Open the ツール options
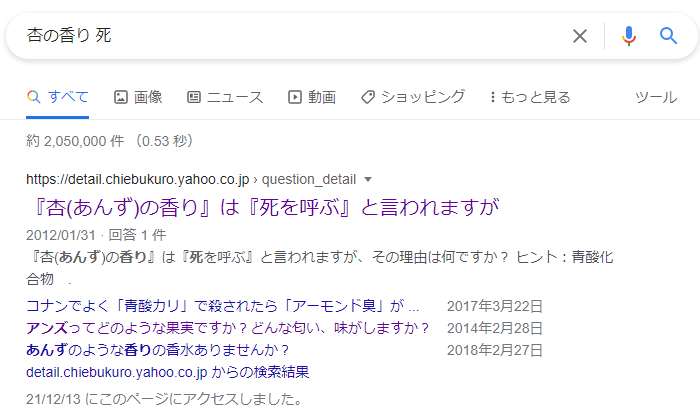This screenshot has height=415, width=700. click(x=656, y=97)
